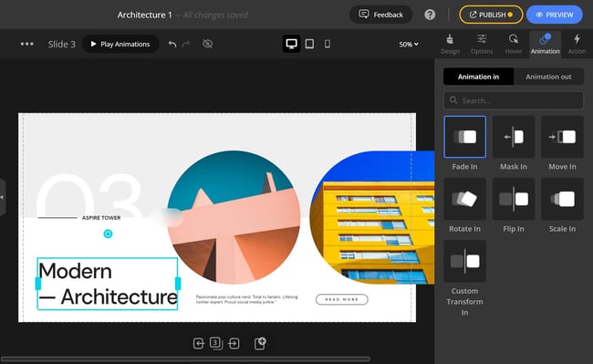Click the undo arrow icon

172,44
